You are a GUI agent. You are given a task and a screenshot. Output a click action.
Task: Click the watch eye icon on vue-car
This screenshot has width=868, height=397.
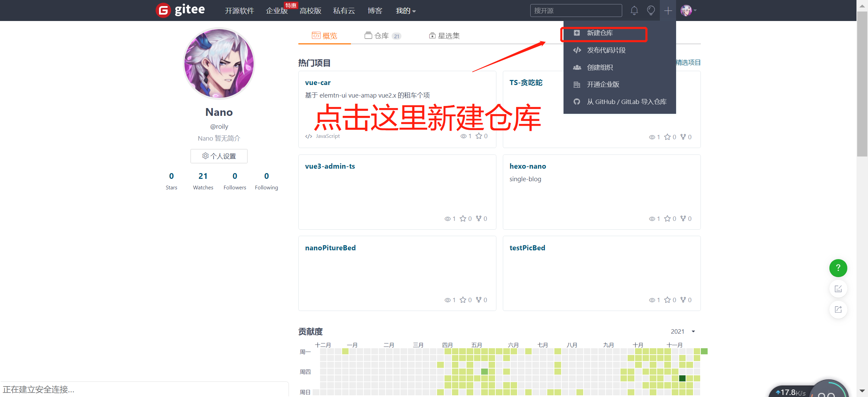[x=463, y=136]
